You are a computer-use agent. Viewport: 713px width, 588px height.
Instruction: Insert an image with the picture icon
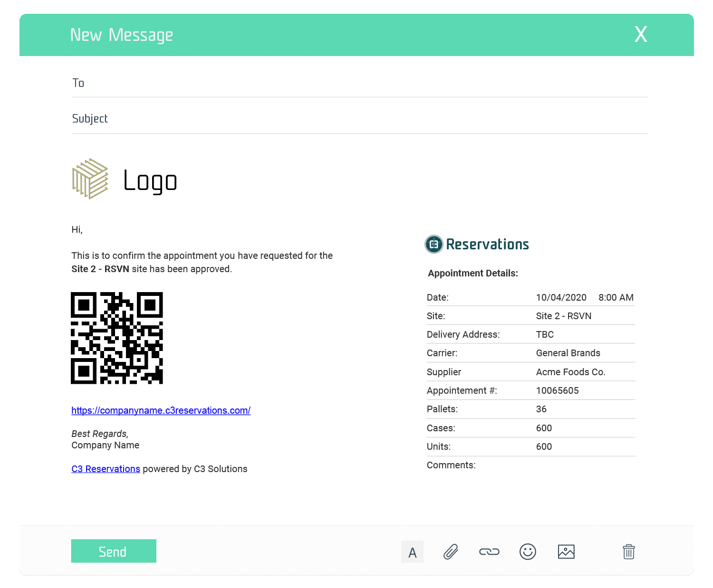[x=566, y=552]
